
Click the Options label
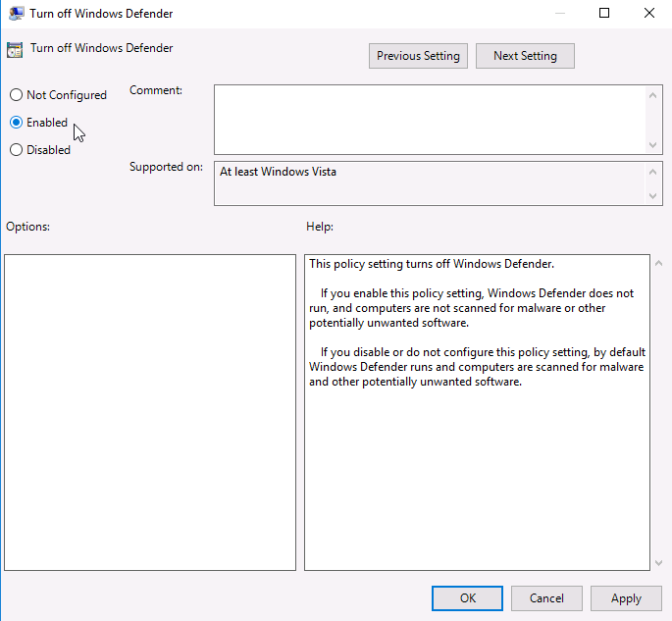point(27,227)
